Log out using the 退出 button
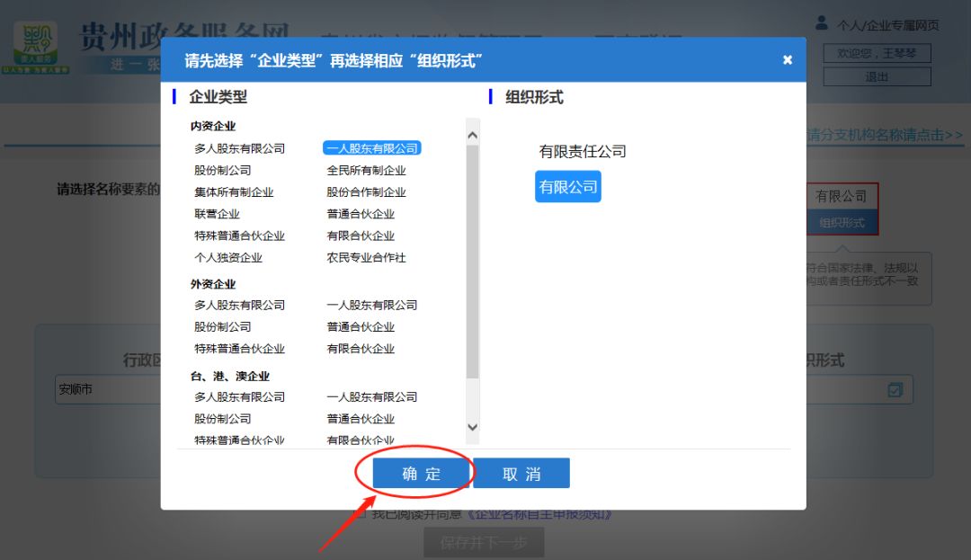Image resolution: width=971 pixels, height=560 pixels. point(876,76)
